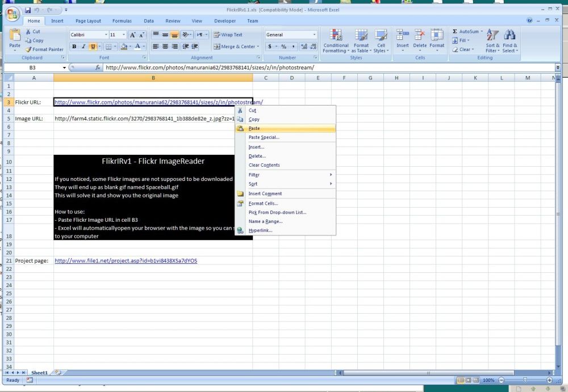568x392 pixels.
Task: Open Filter submenu in context menu
Action: click(286, 175)
